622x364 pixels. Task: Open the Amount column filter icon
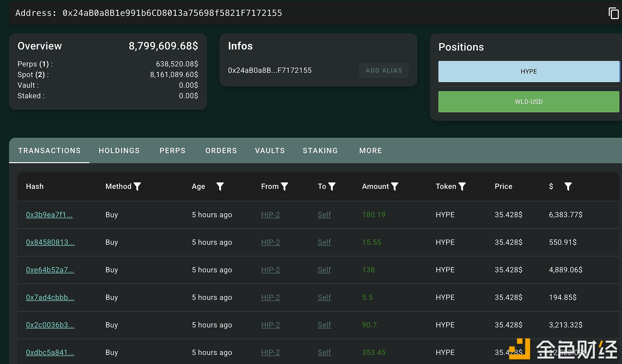tap(394, 187)
